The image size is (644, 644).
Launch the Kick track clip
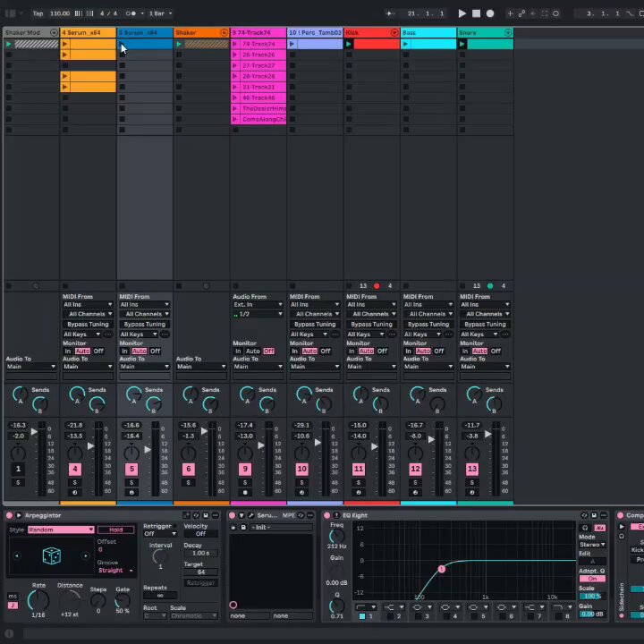tap(349, 44)
